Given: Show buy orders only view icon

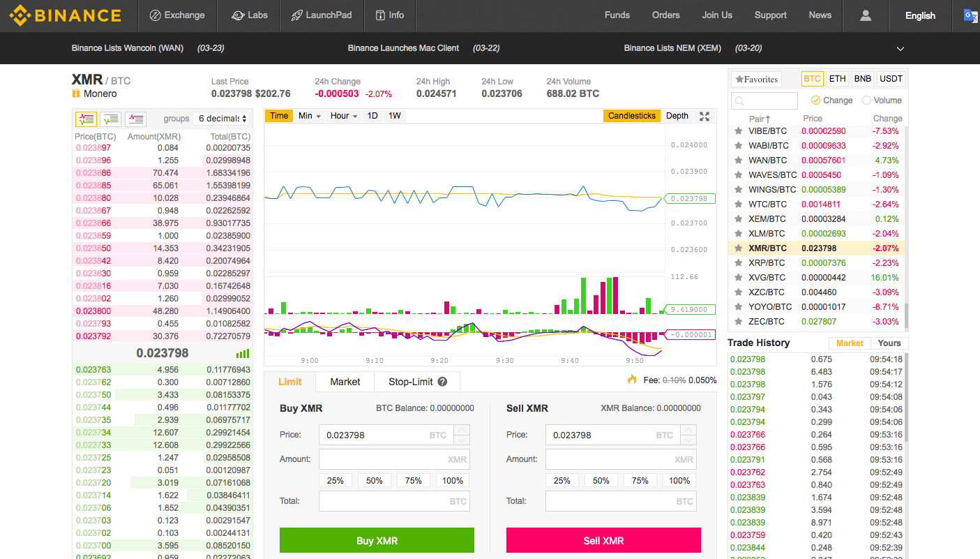Looking at the screenshot, I should coord(110,119).
